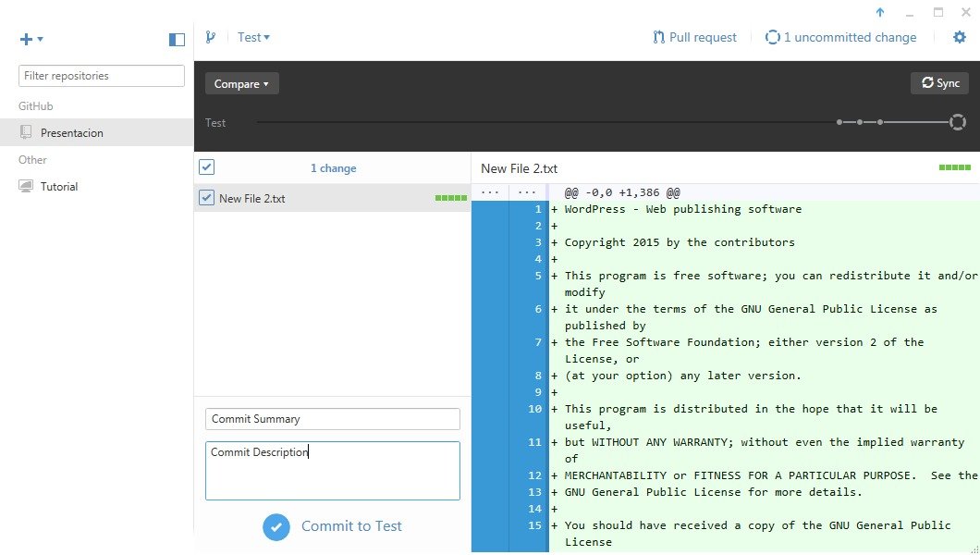This screenshot has width=980, height=555.
Task: Select diff line number 10
Action: pos(534,409)
